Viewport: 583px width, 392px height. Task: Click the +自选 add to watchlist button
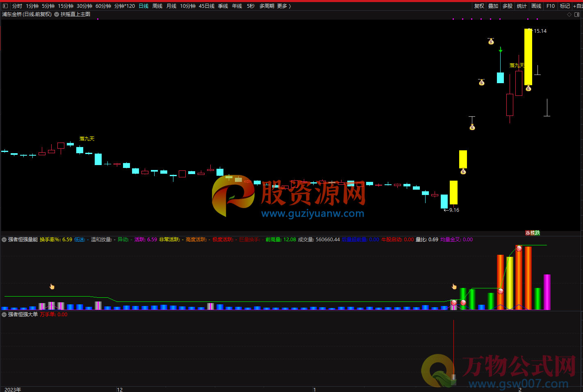coord(578,6)
